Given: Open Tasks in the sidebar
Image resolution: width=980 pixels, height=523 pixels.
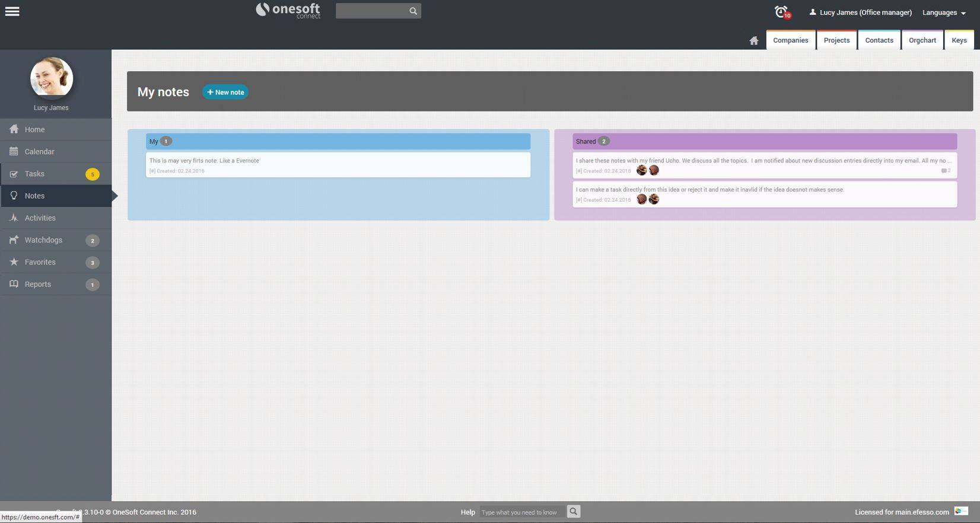Looking at the screenshot, I should click(x=56, y=174).
